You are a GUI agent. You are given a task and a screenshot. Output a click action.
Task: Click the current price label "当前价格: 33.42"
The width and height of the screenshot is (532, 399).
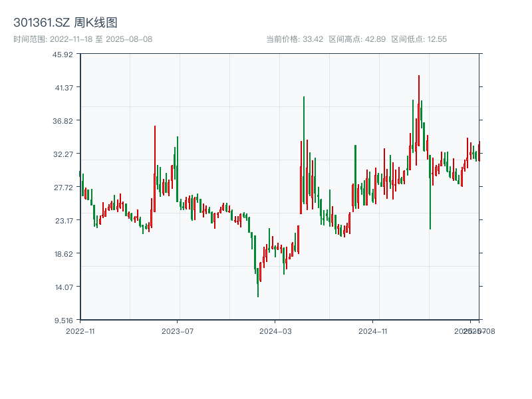pyautogui.click(x=295, y=39)
